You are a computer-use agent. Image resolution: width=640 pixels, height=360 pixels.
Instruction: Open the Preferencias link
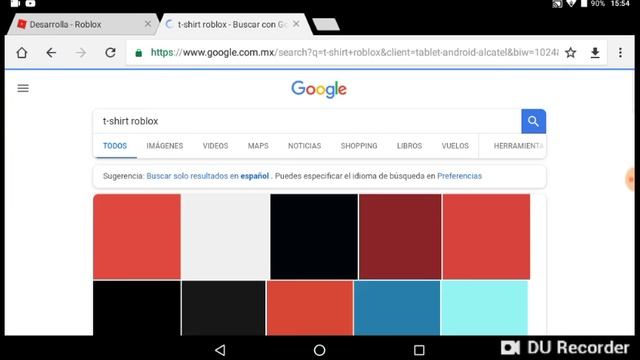pyautogui.click(x=460, y=176)
